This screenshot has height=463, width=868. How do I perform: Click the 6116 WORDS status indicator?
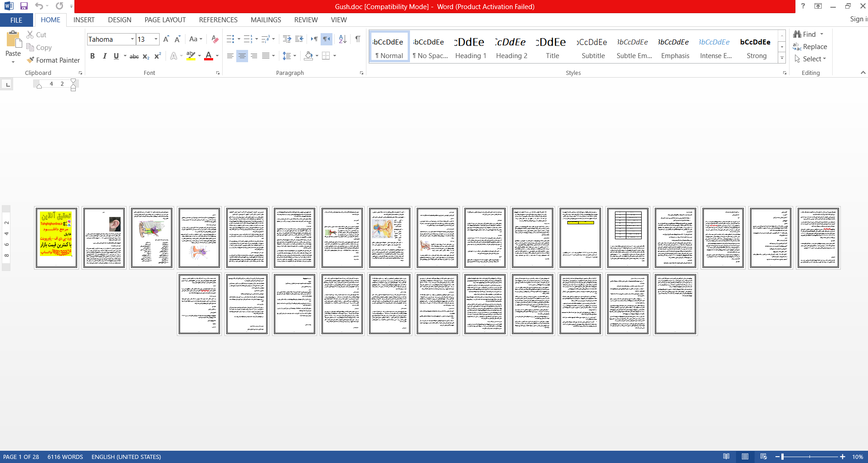coord(65,457)
